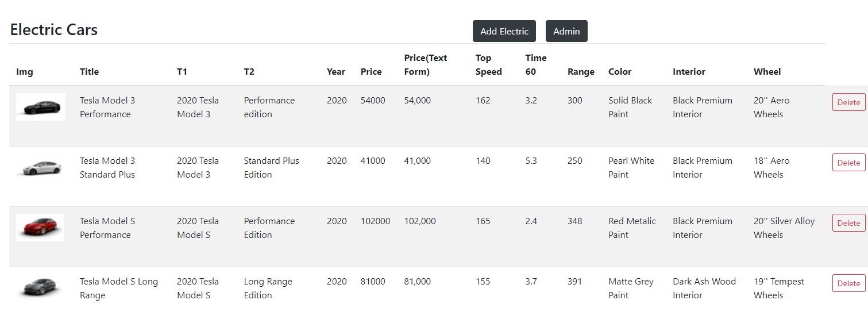Click the Interior column header

[x=689, y=72]
